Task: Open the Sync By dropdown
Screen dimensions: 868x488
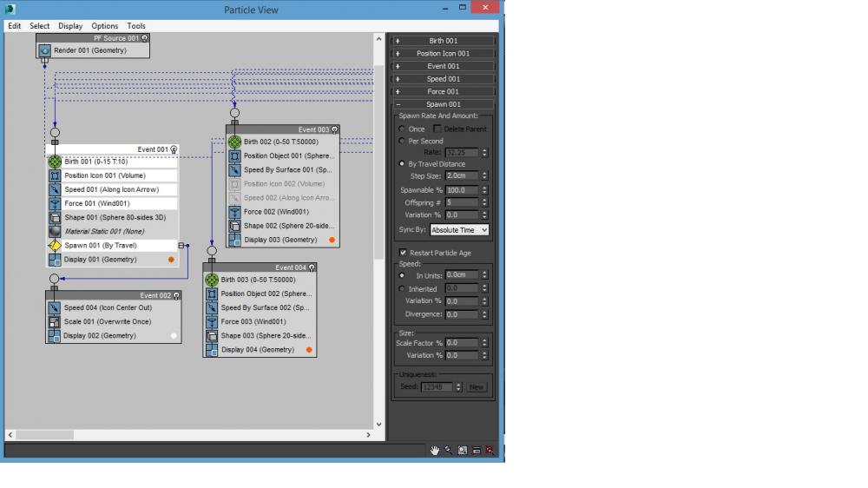Action: tap(459, 230)
